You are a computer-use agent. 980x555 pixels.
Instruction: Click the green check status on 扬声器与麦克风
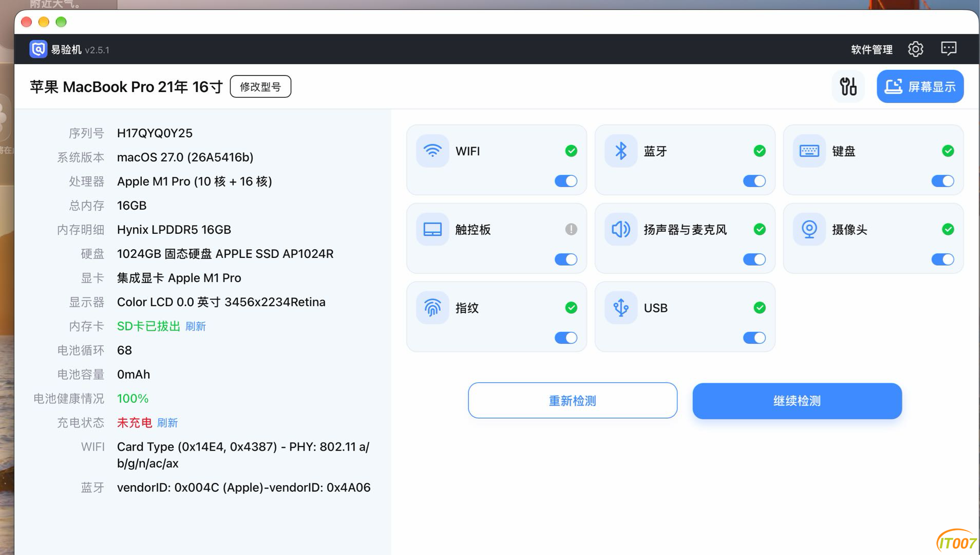pos(760,229)
